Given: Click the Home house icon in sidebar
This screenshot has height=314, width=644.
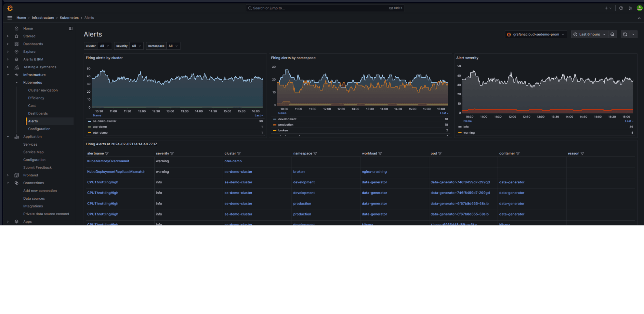Looking at the screenshot, I should 16,28.
